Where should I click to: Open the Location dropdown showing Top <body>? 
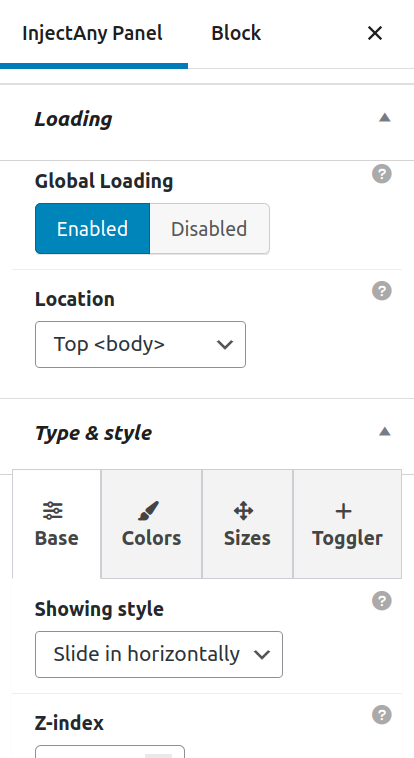pyautogui.click(x=140, y=344)
